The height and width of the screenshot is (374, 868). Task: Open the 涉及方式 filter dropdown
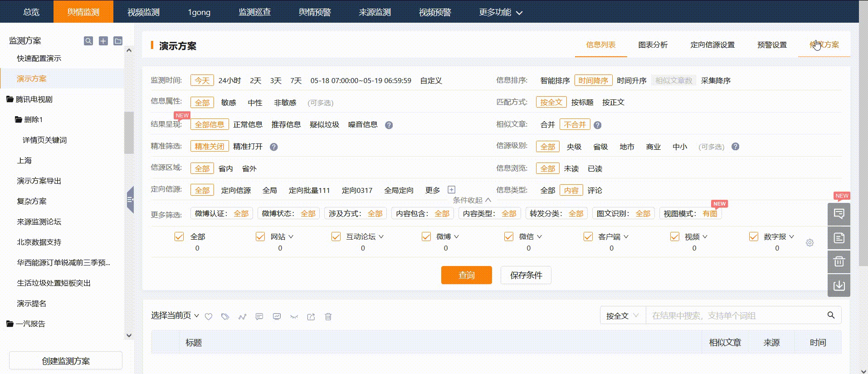pos(356,213)
